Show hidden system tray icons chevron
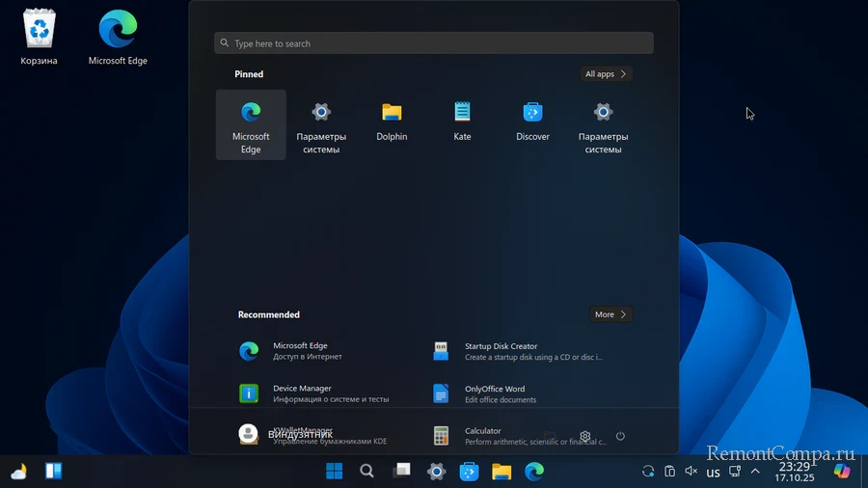The image size is (868, 488). 755,472
